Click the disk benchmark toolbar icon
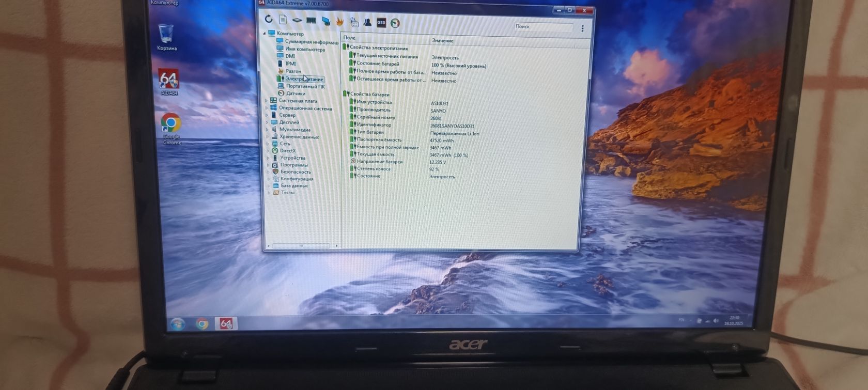The image size is (868, 390). click(297, 20)
